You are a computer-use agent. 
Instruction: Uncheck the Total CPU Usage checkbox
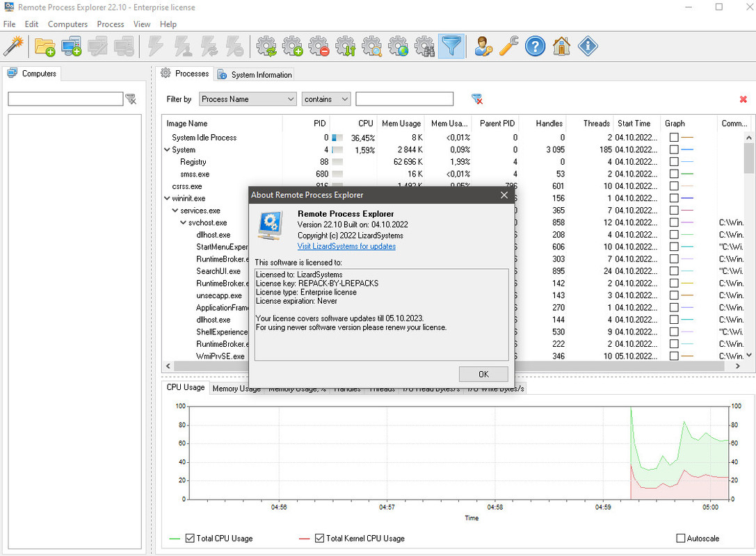(190, 538)
